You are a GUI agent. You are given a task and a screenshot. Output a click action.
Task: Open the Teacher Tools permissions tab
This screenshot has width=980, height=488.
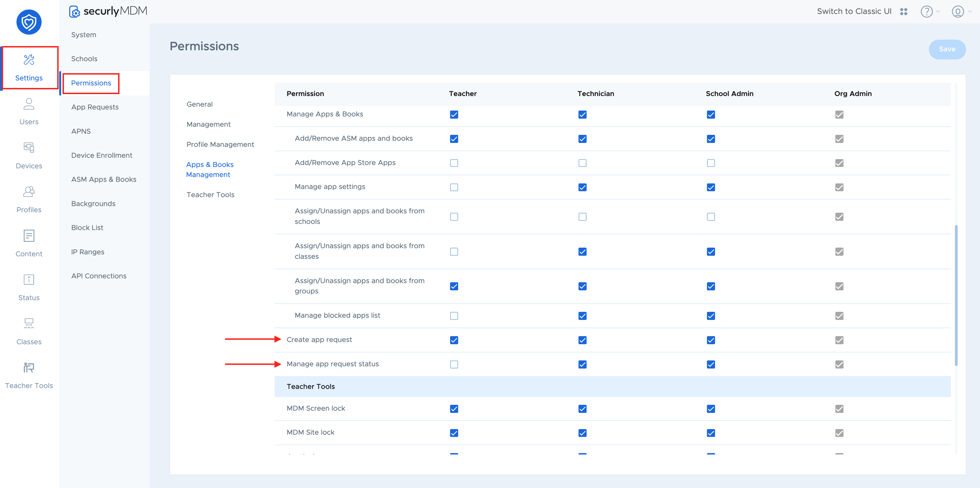(x=211, y=194)
